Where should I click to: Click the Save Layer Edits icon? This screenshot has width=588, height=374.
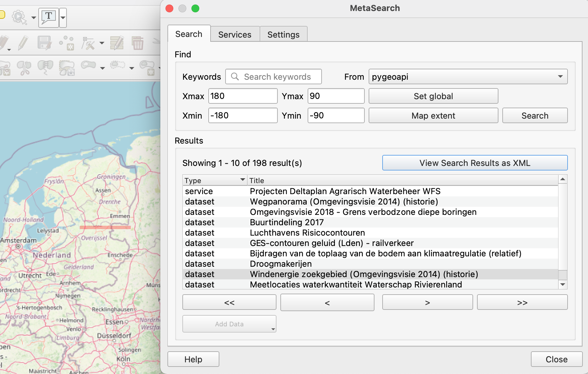click(x=44, y=43)
